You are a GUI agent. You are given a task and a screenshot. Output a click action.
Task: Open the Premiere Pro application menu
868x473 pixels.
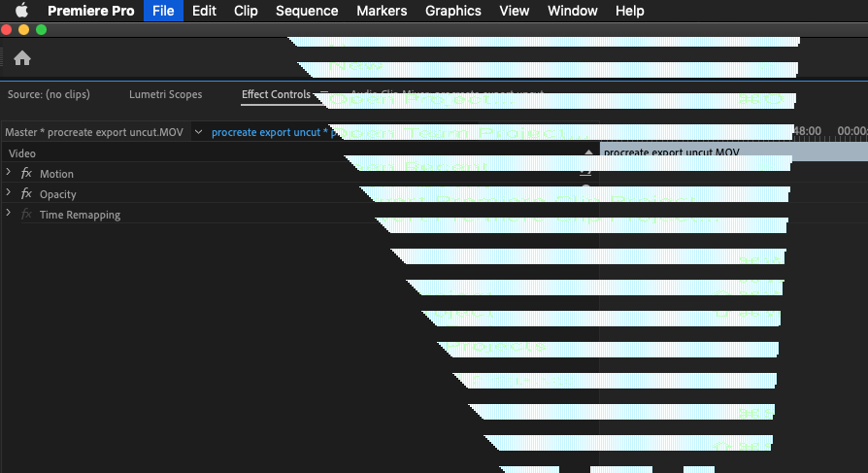(91, 11)
